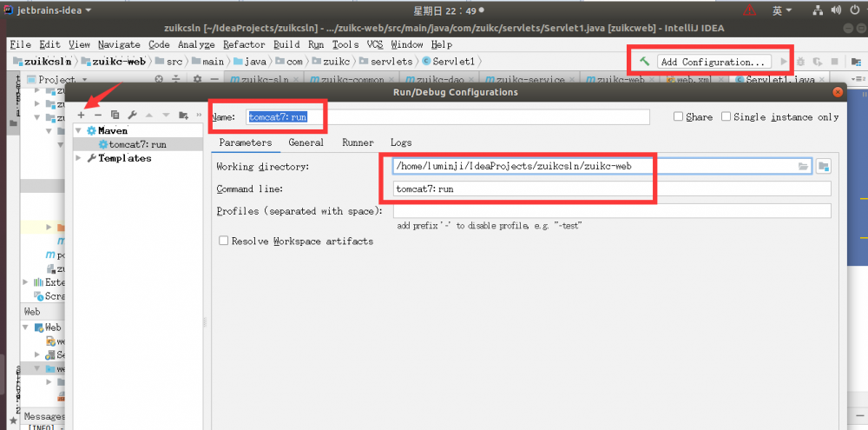Collapse the Maven tree node
This screenshot has height=430, width=868.
(x=79, y=131)
